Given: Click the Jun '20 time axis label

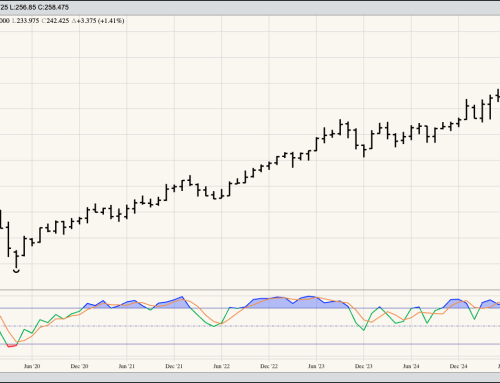Looking at the screenshot, I should [x=32, y=366].
